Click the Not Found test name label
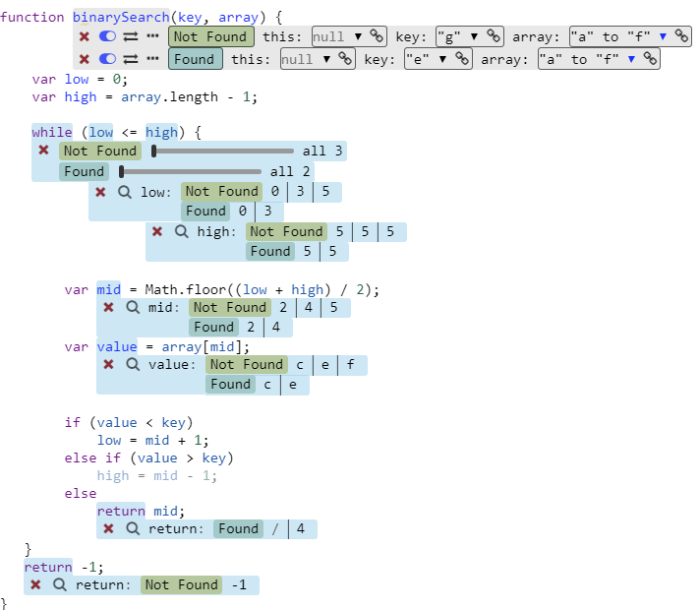 pos(210,36)
